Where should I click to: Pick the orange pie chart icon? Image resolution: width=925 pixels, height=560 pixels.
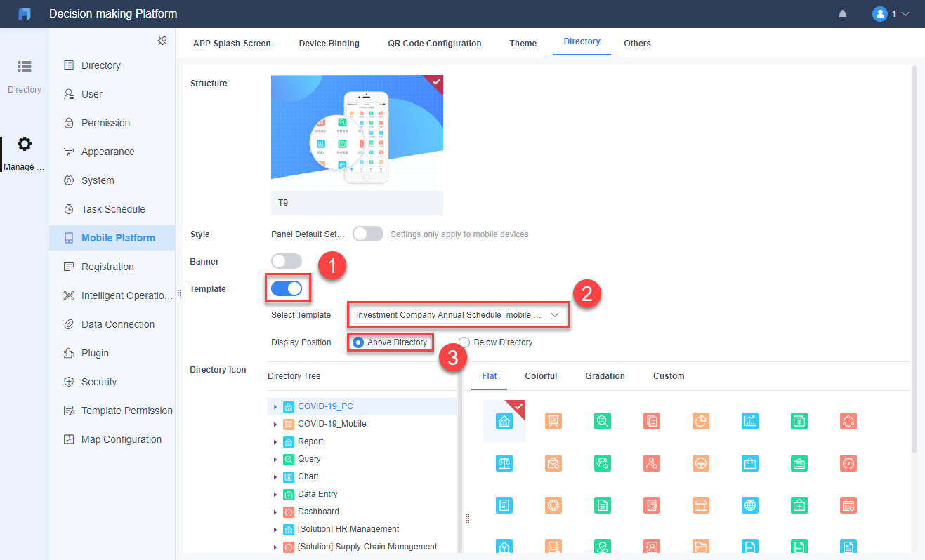coord(700,421)
